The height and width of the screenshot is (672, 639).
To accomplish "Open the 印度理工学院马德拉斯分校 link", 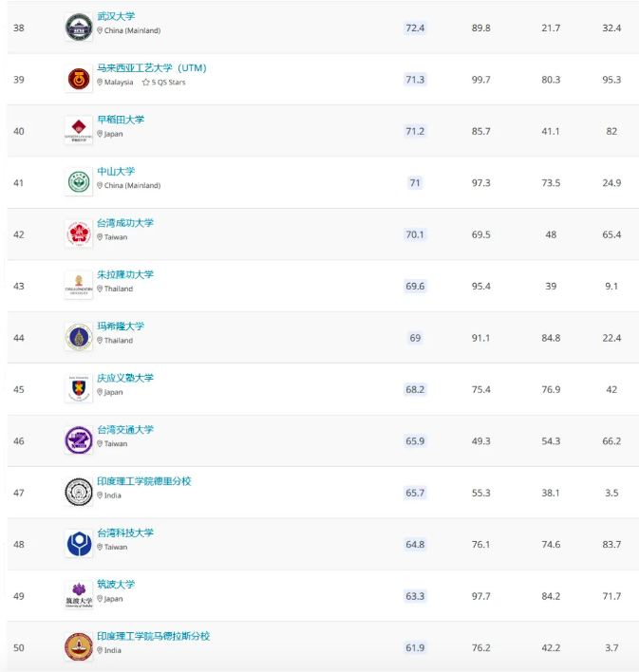I will click(x=154, y=636).
